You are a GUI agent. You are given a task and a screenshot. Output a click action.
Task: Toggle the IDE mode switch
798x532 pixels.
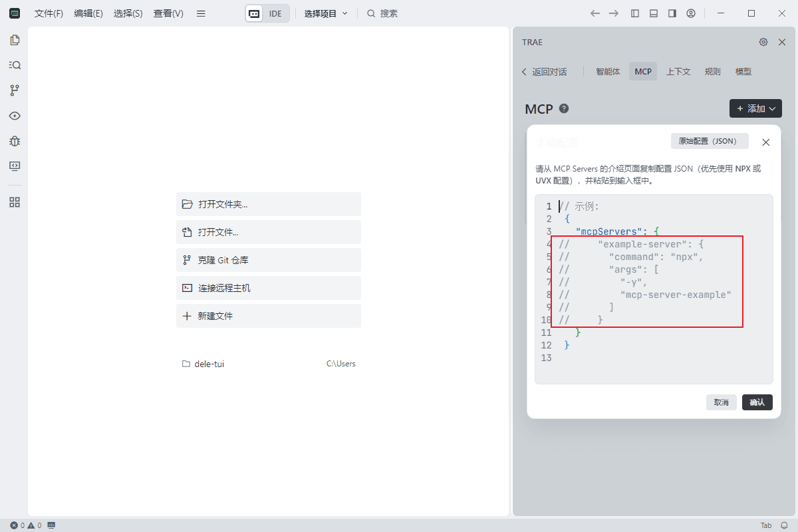point(267,13)
